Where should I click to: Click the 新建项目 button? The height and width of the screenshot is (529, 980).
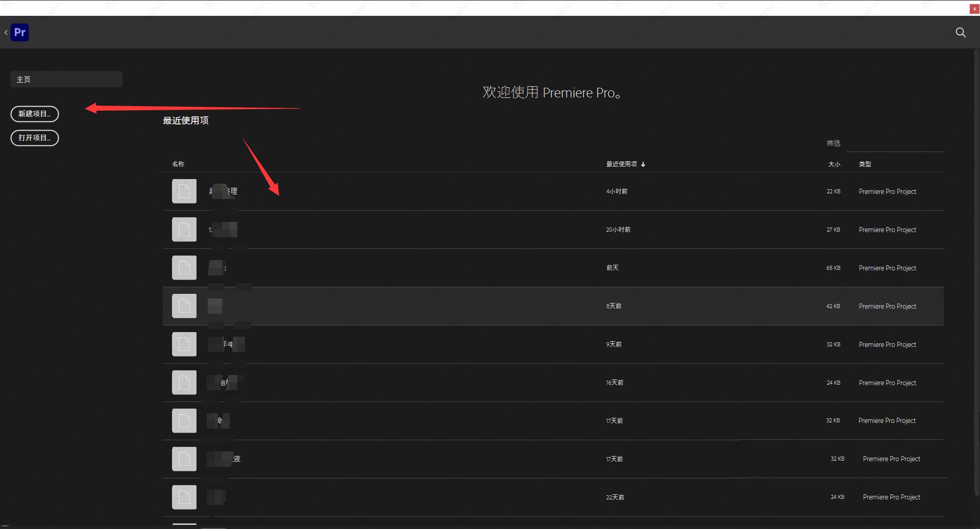pyautogui.click(x=35, y=114)
